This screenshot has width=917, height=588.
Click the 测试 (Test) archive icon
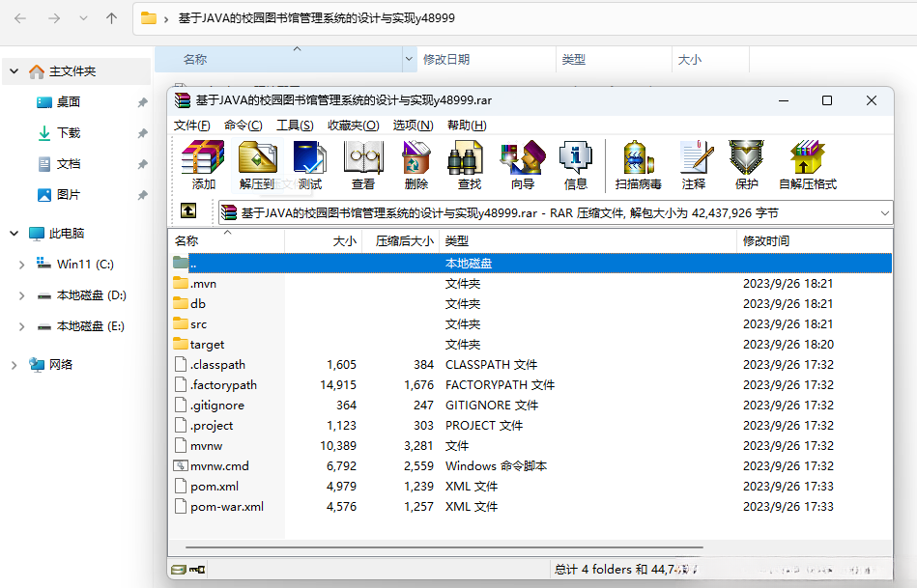309,165
